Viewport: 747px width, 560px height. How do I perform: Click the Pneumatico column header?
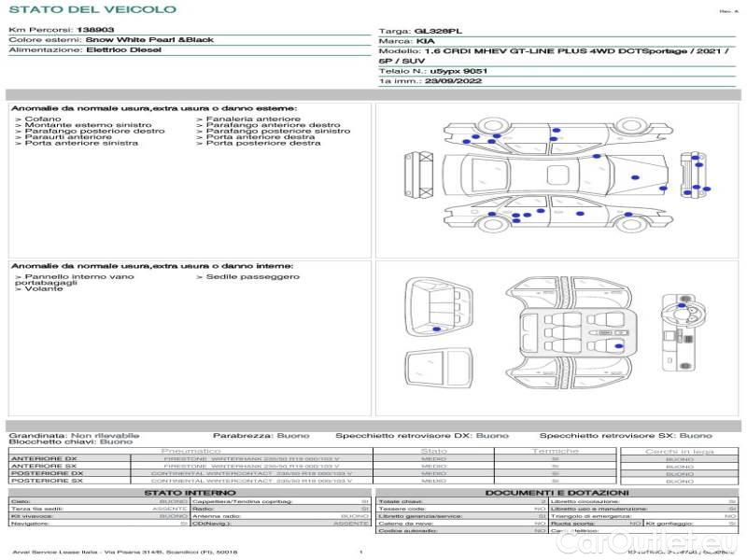coord(190,451)
